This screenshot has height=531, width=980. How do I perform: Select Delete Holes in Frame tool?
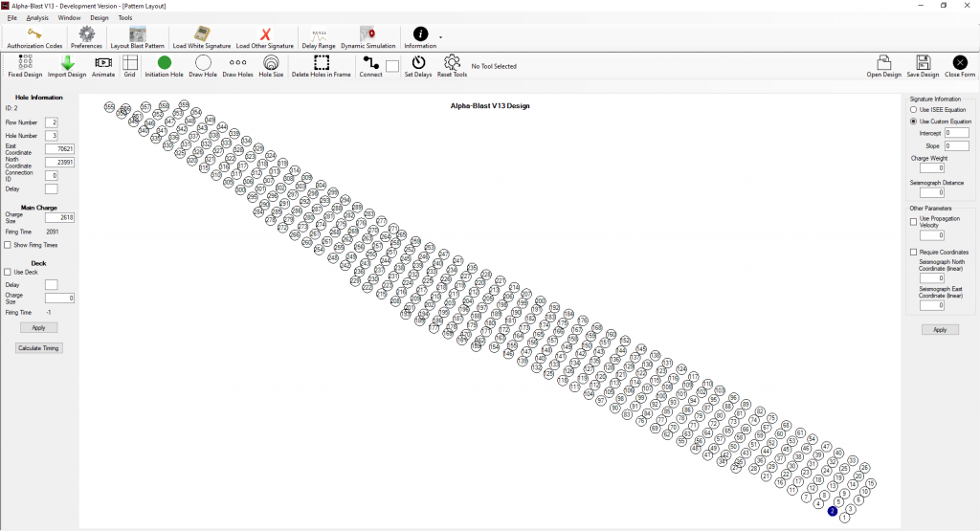point(322,66)
